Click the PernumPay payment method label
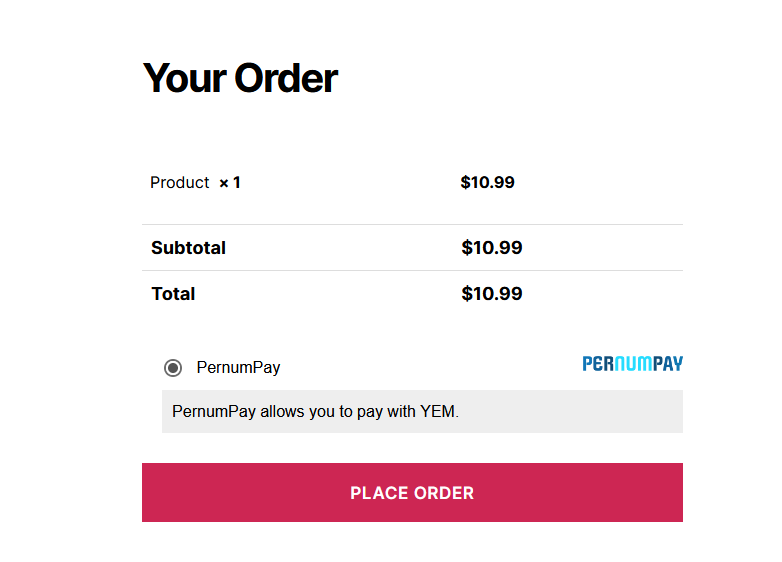The image size is (782, 562). [x=238, y=368]
